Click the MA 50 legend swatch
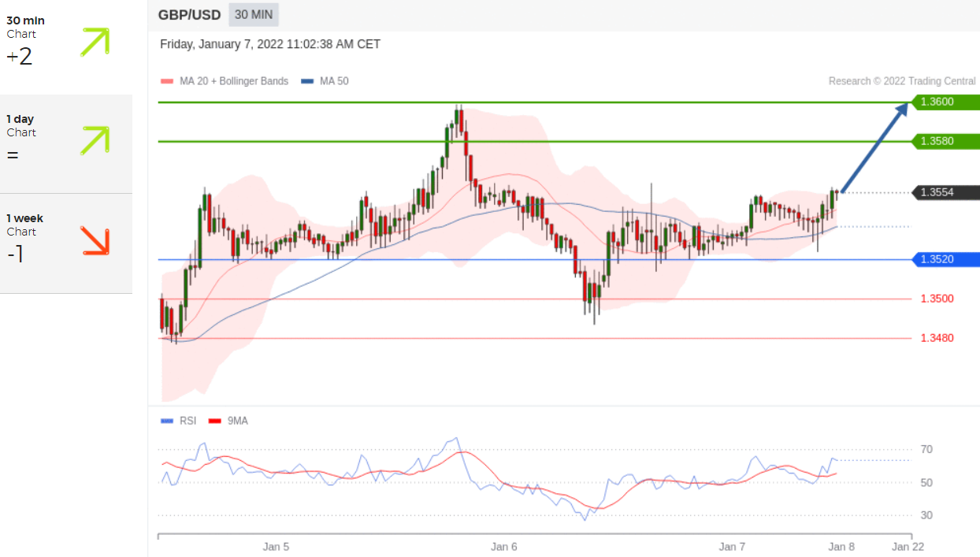980x557 pixels. coord(306,81)
